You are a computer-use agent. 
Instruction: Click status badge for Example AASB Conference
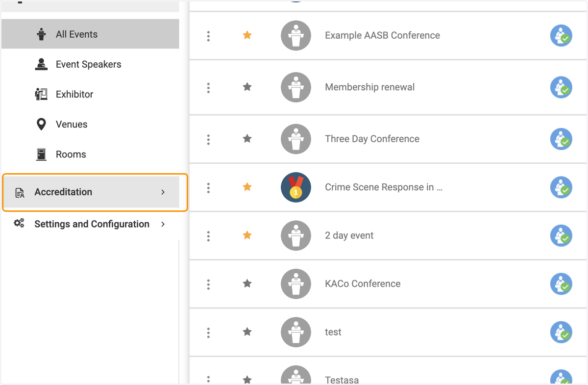coord(561,36)
